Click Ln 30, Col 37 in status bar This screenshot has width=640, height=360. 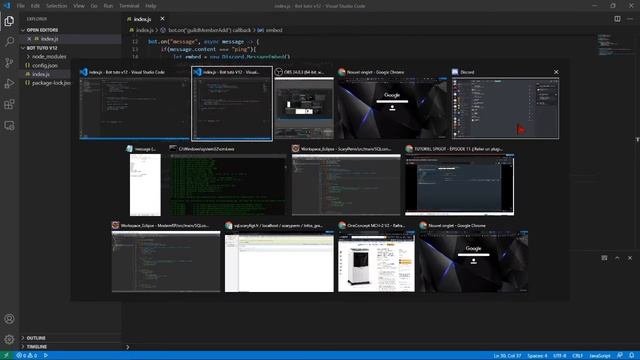click(507, 356)
